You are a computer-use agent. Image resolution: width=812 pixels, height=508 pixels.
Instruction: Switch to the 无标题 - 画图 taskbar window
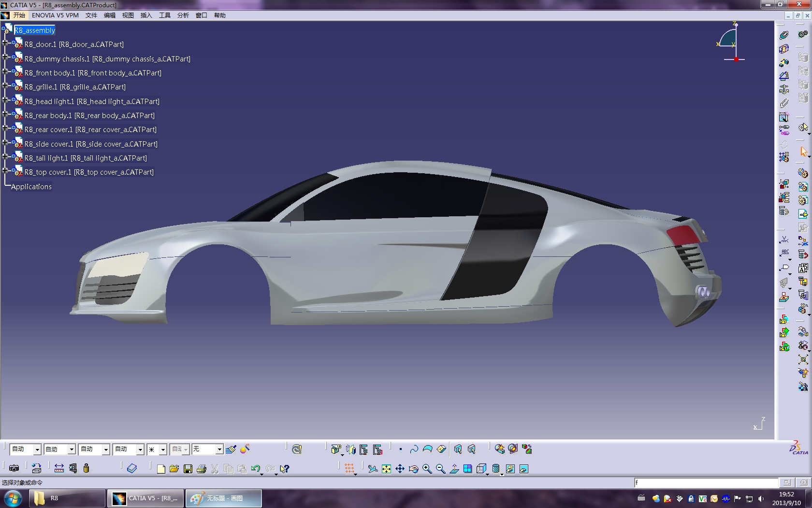click(x=224, y=498)
